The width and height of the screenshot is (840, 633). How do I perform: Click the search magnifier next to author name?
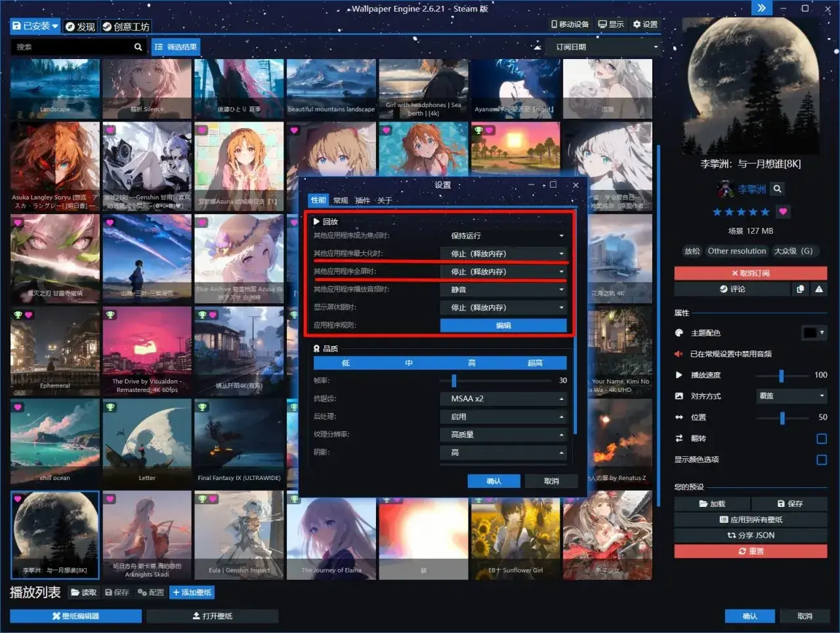(x=778, y=189)
